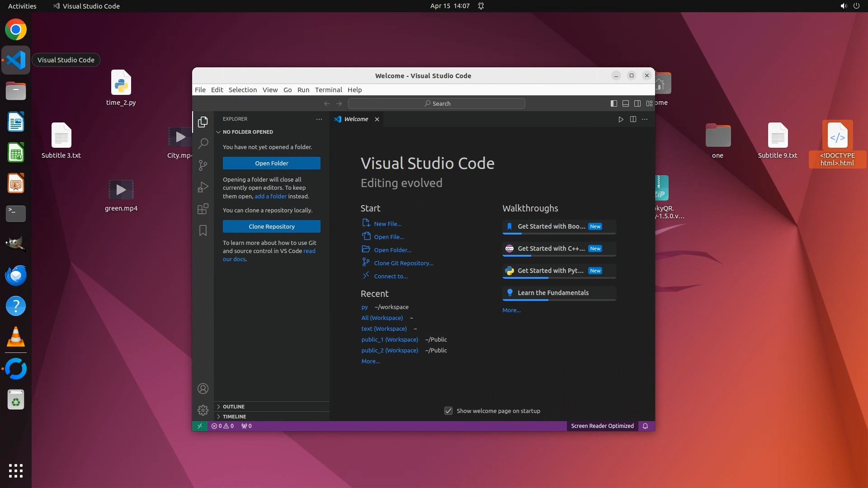Expand the Timeline section
868x488 pixels.
234,417
